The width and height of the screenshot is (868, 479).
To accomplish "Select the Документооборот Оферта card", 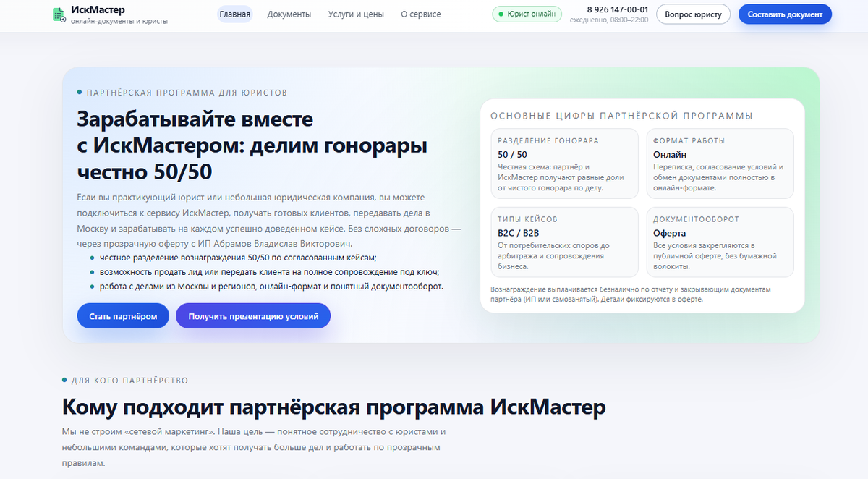I will pos(720,242).
